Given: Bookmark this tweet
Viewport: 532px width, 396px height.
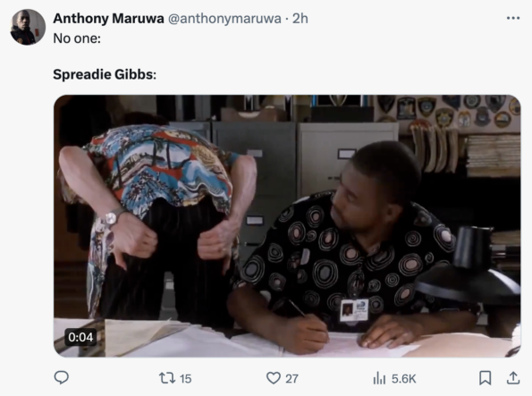Looking at the screenshot, I should coord(486,378).
